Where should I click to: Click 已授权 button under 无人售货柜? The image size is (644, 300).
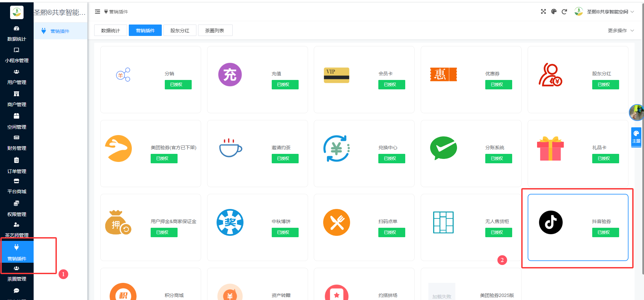[x=499, y=232]
